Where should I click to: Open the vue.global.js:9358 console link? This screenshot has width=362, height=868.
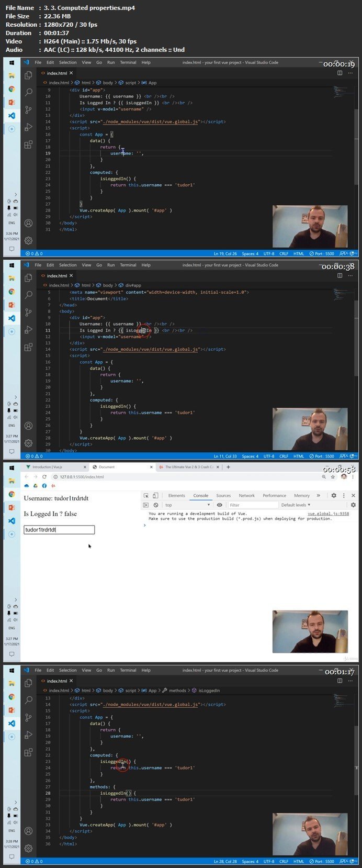[328, 514]
